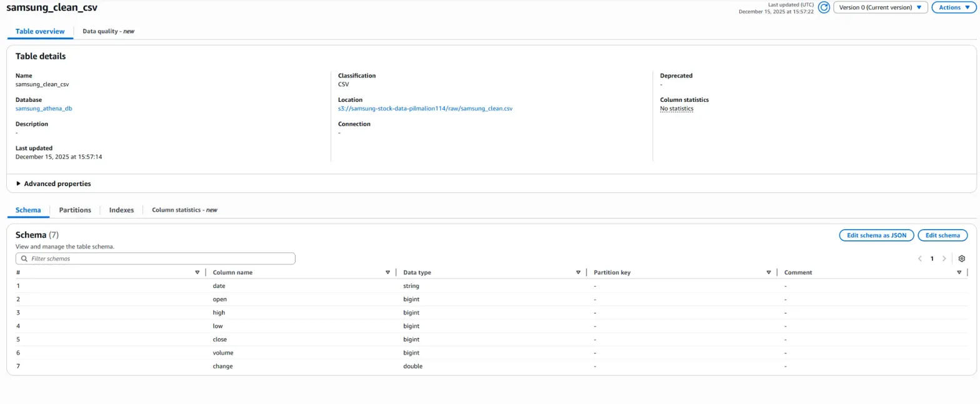Viewport: 980px width, 404px height.
Task: Open the Actions dropdown menu
Action: [953, 7]
